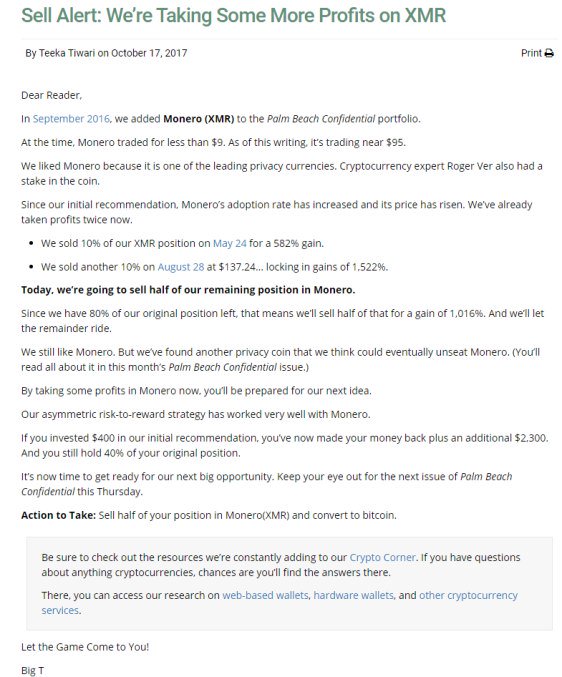The width and height of the screenshot is (562, 677).
Task: Open the web-based wallets research link
Action: pos(265,595)
